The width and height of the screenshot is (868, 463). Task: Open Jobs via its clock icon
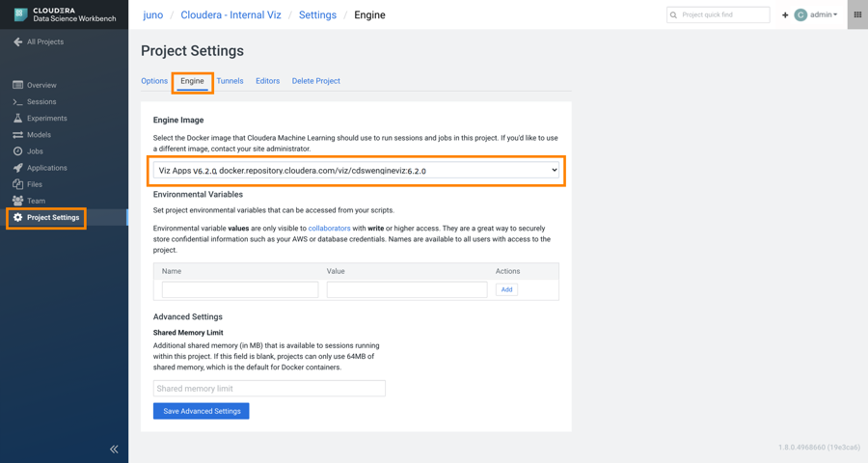[x=17, y=151]
